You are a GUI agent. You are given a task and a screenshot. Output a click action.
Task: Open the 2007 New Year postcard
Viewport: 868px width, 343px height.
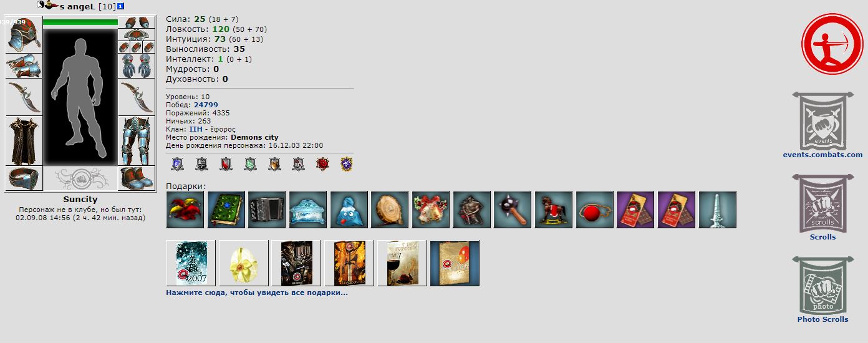191,263
